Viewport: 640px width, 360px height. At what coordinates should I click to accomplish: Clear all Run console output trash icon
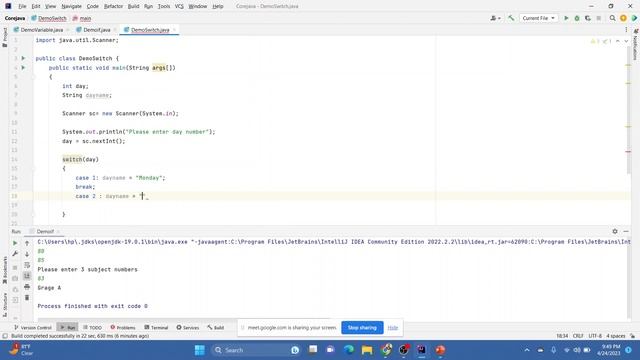pyautogui.click(x=27, y=298)
